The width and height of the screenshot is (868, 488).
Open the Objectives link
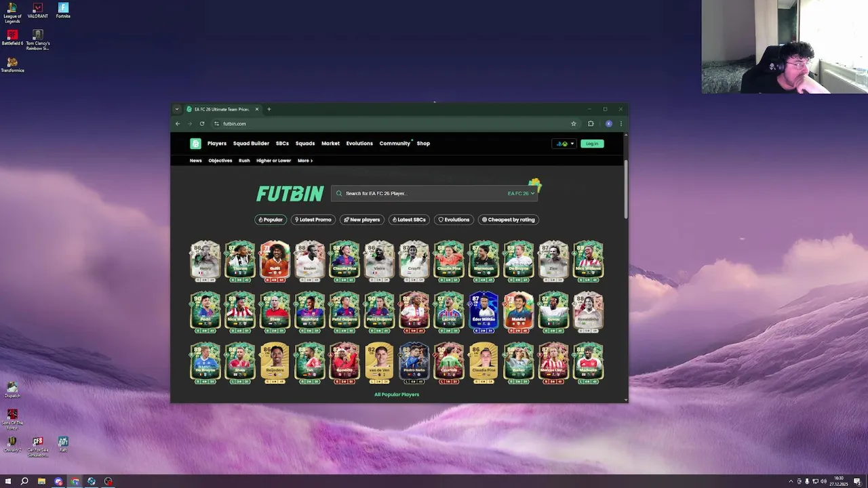click(220, 161)
